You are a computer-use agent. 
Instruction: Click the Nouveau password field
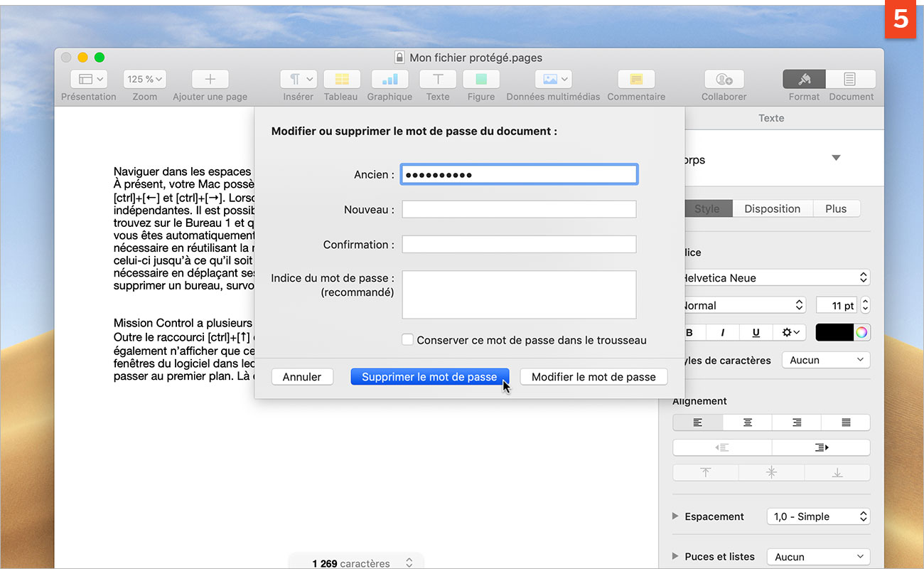coord(519,209)
